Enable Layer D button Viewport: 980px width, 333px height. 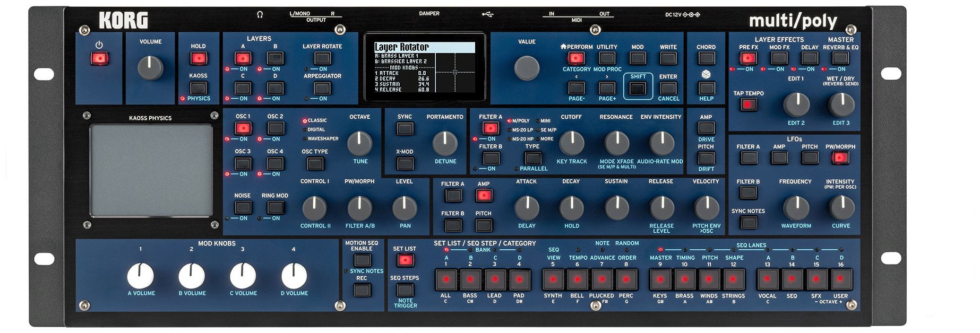pyautogui.click(x=275, y=87)
